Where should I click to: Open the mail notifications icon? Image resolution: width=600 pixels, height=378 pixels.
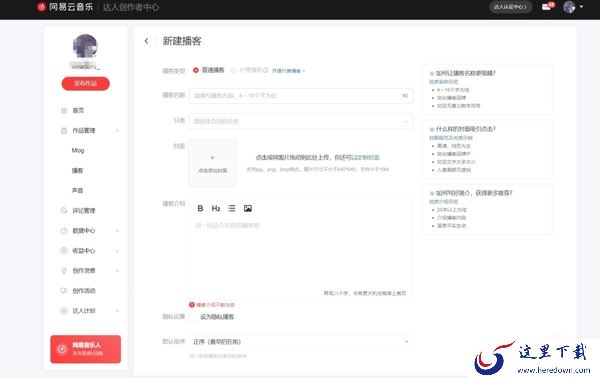click(x=546, y=7)
